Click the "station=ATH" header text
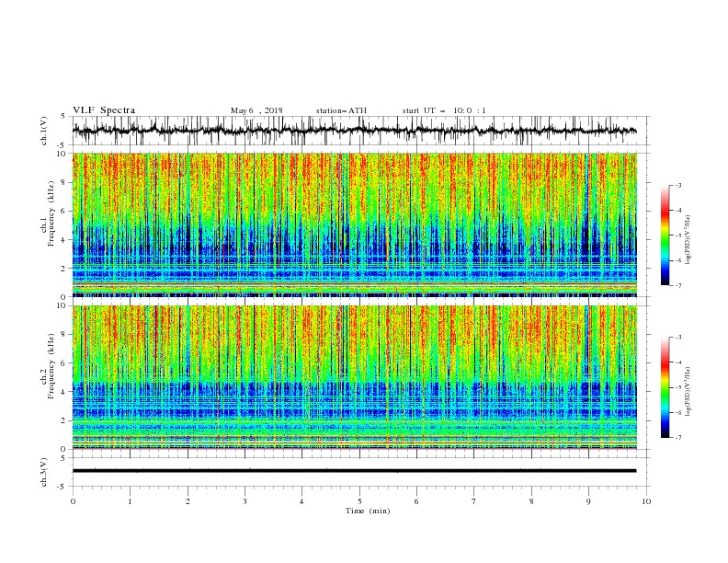Image resolution: width=728 pixels, height=563 pixels. point(341,110)
